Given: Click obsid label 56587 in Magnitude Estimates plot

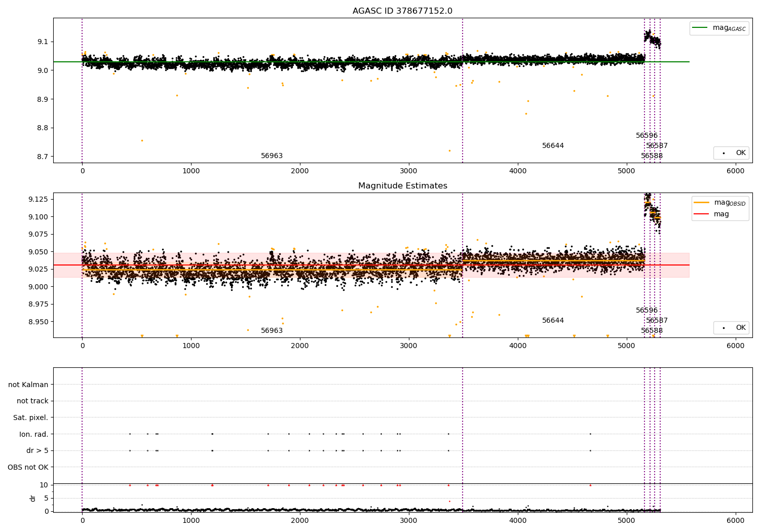Looking at the screenshot, I should click(657, 321).
